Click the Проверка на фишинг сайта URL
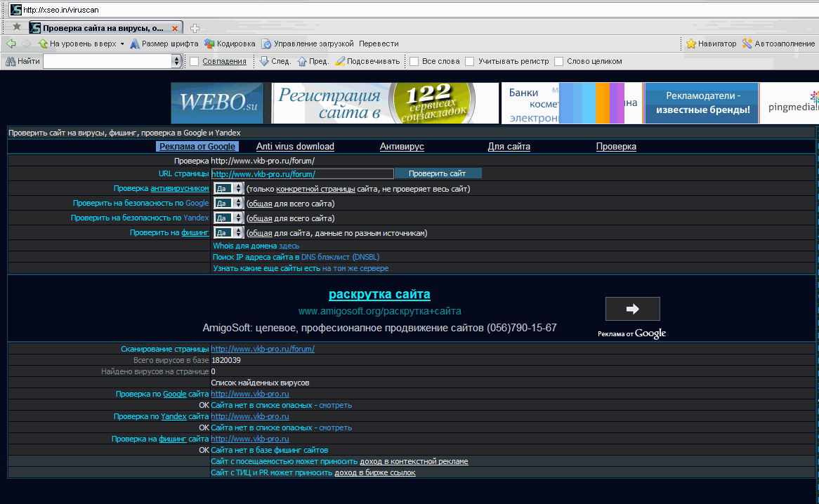 [249, 439]
